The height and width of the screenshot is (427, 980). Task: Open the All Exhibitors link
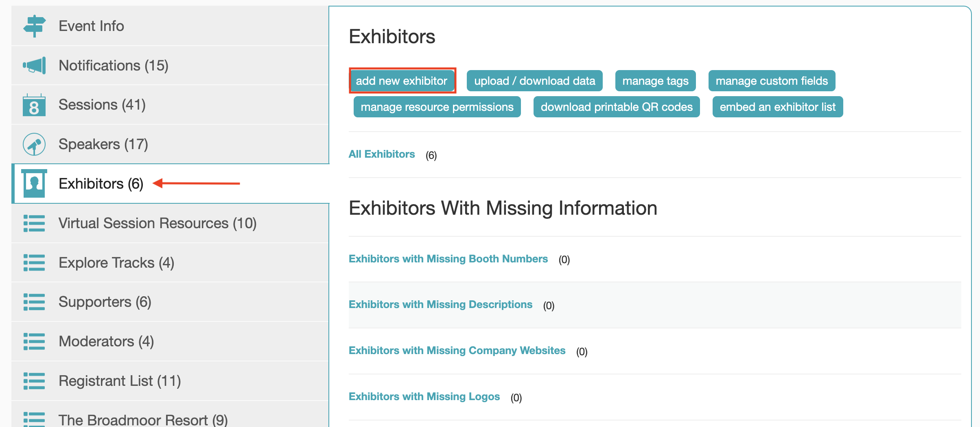(x=382, y=154)
